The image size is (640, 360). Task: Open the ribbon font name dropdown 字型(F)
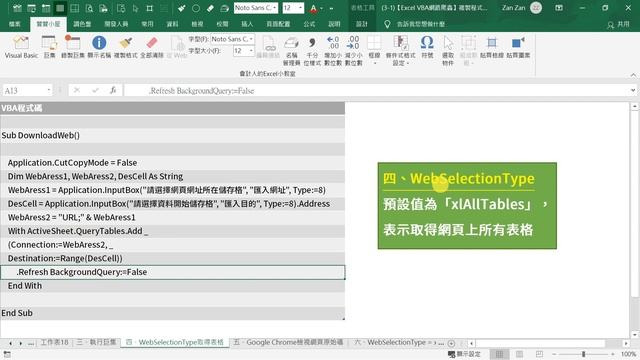251,39
